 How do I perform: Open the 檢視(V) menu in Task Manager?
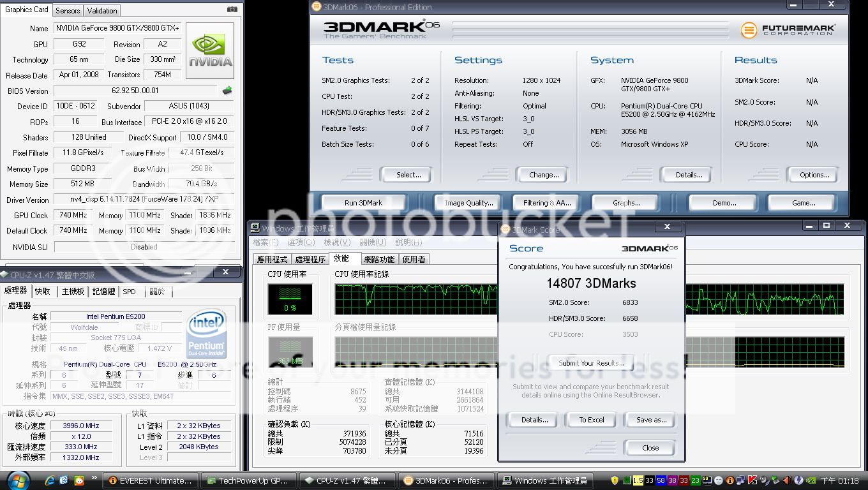336,242
